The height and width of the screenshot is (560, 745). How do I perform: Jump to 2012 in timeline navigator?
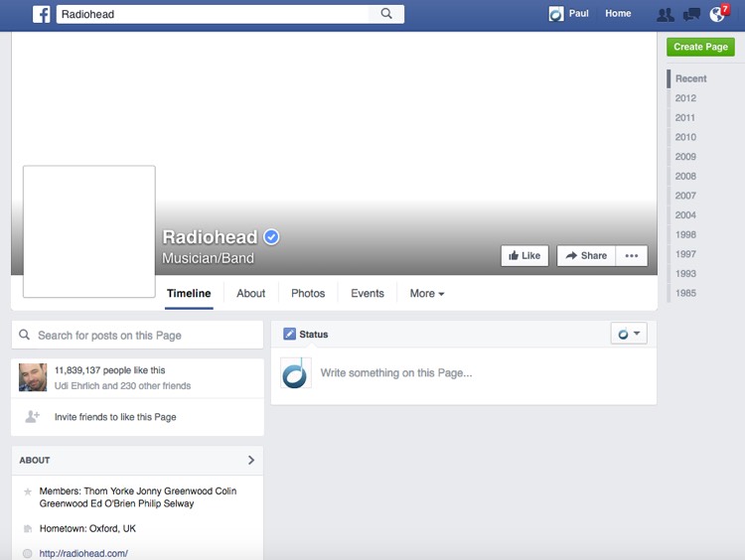685,98
